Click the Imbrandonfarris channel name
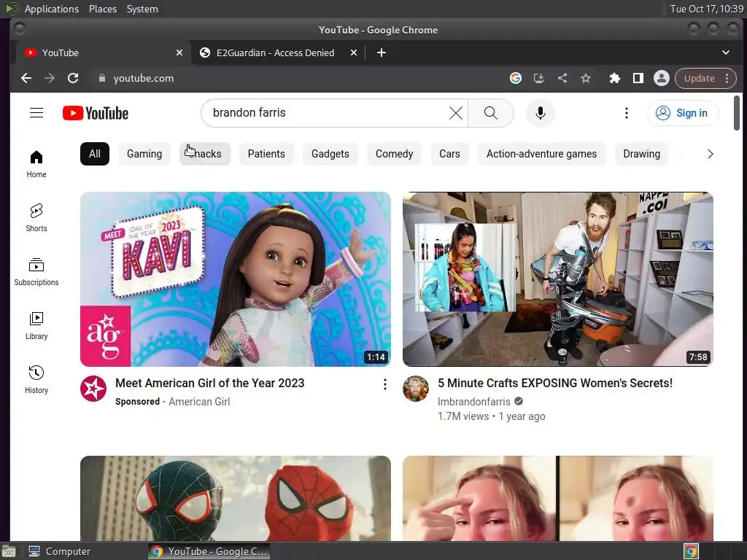Image resolution: width=747 pixels, height=560 pixels. pos(473,402)
